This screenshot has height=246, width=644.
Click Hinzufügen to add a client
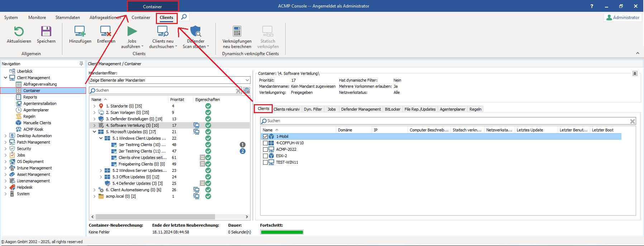click(x=80, y=32)
